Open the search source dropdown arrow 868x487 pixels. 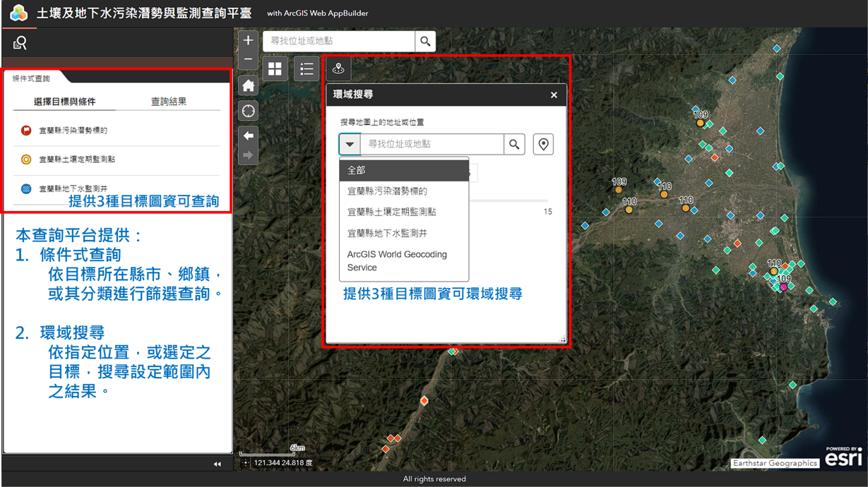click(350, 144)
